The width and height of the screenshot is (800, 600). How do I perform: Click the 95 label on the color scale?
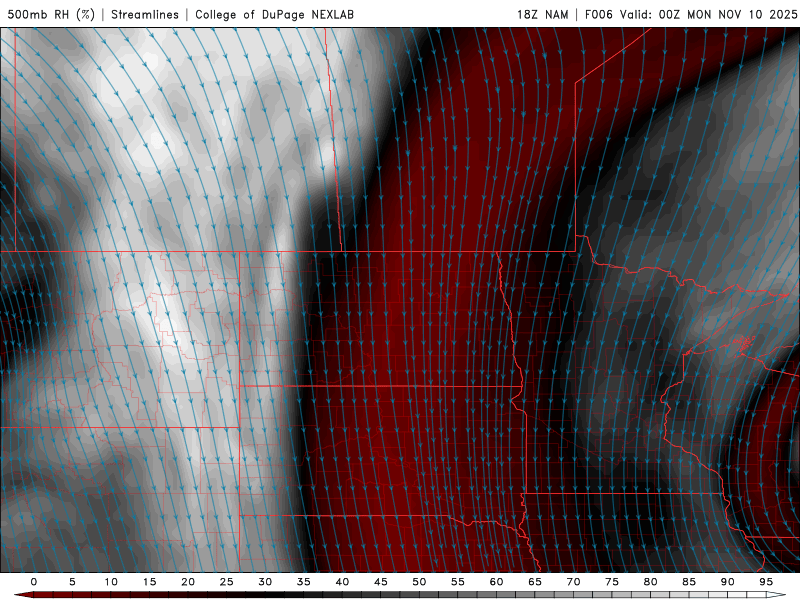766,582
